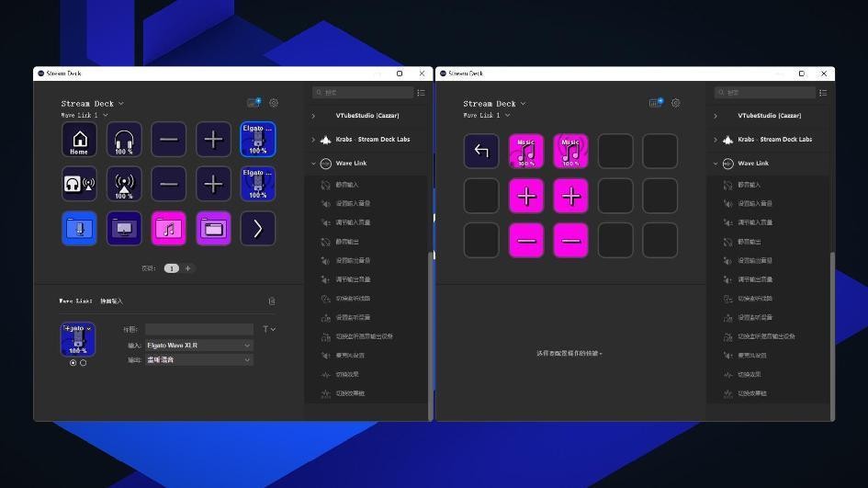
Task: Select empty top-right key in right window
Action: pos(659,151)
